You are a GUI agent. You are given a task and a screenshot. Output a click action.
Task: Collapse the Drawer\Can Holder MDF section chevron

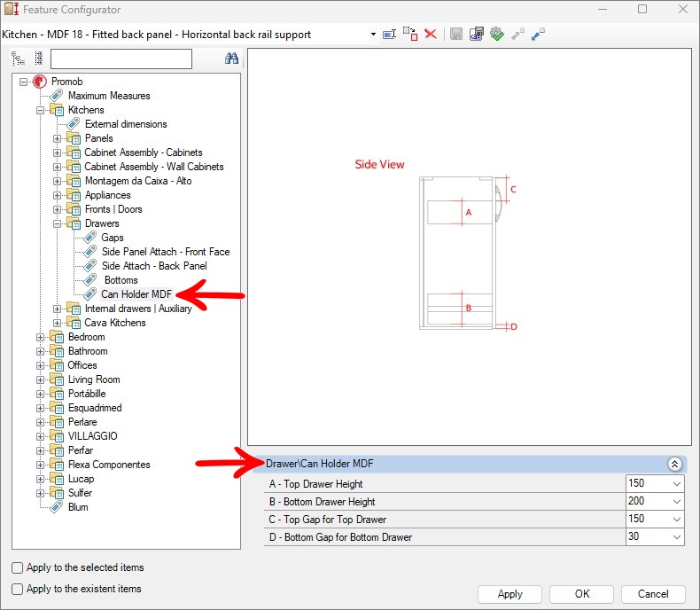point(674,464)
